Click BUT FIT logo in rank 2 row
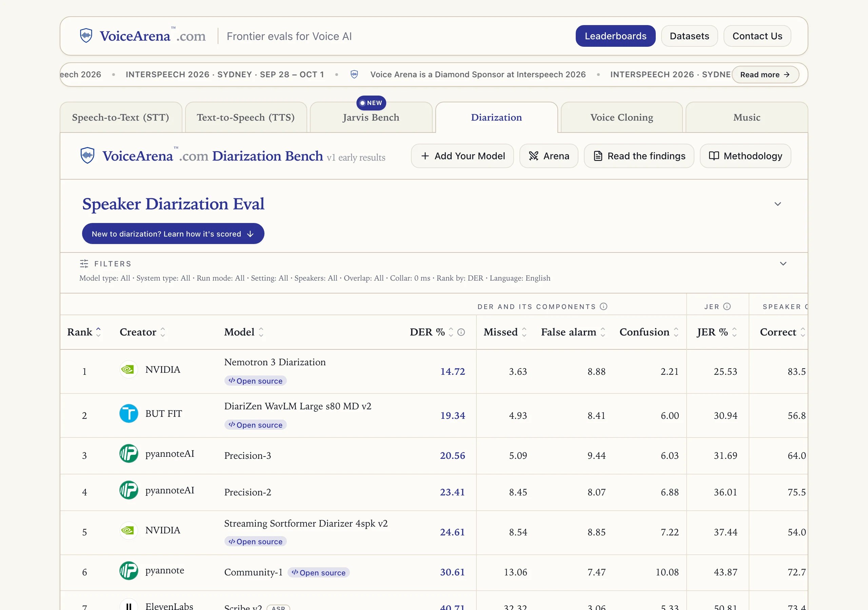 (129, 413)
